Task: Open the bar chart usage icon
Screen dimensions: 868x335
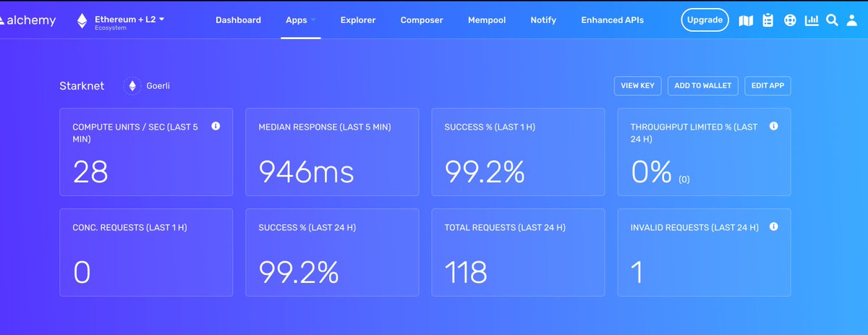Action: point(812,20)
